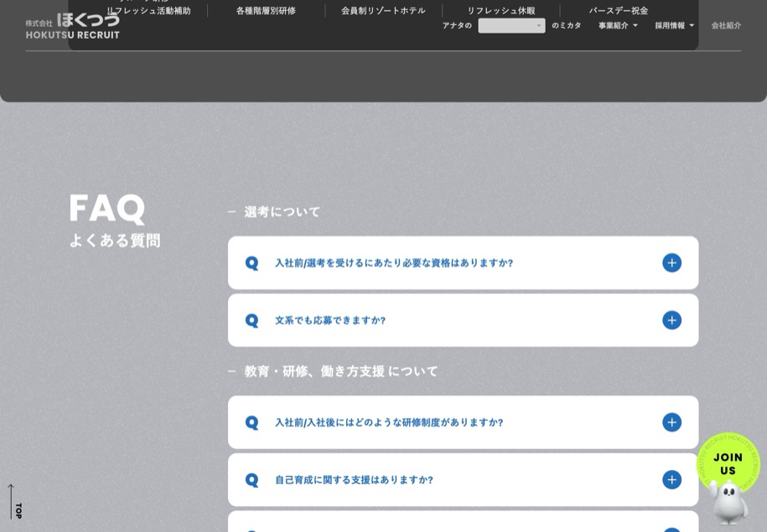Click the Q icon of 自己育成 question

click(x=252, y=480)
